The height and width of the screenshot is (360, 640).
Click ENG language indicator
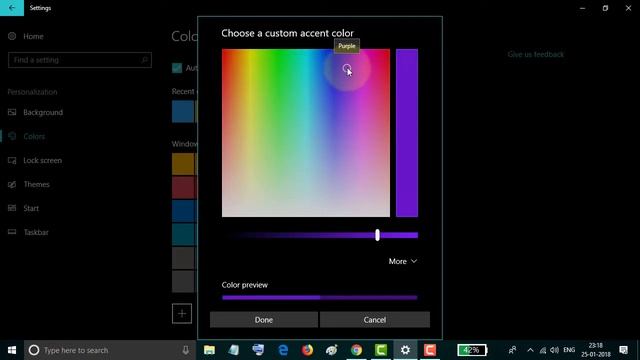coord(569,350)
